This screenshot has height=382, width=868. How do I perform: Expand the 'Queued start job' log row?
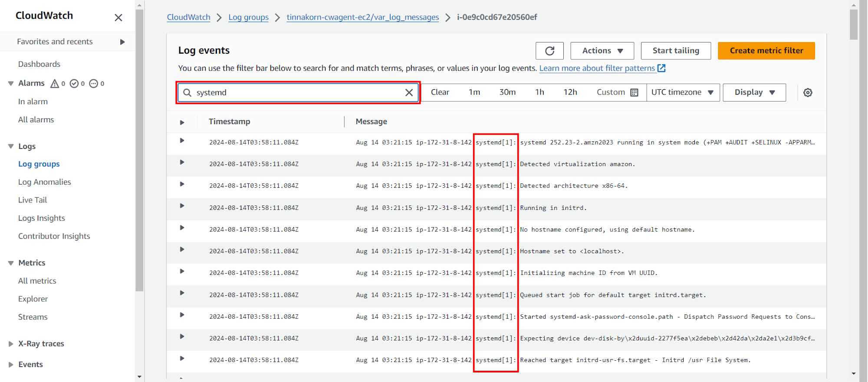(182, 293)
